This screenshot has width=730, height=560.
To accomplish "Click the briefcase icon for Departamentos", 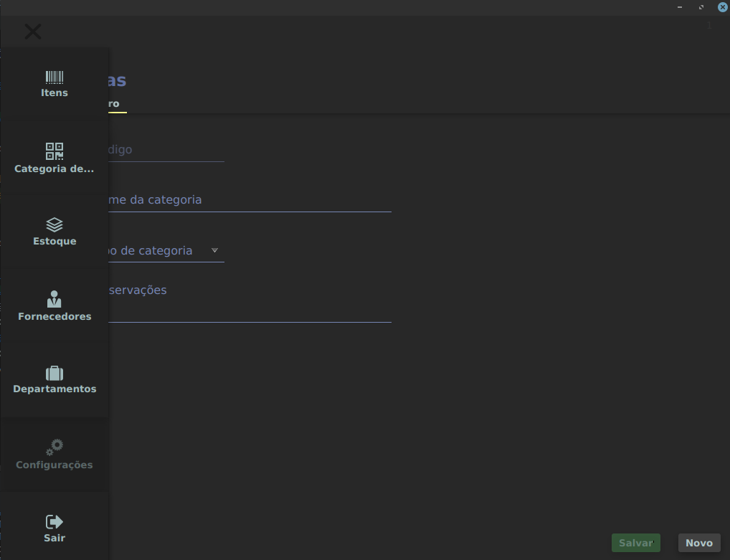I will pos(54,373).
